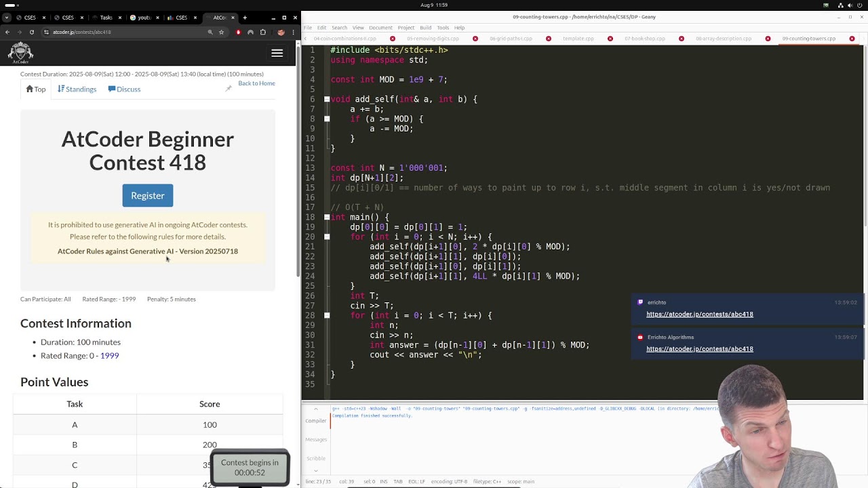This screenshot has width=868, height=488.
Task: Reload the AtCoder page
Action: coord(31,32)
